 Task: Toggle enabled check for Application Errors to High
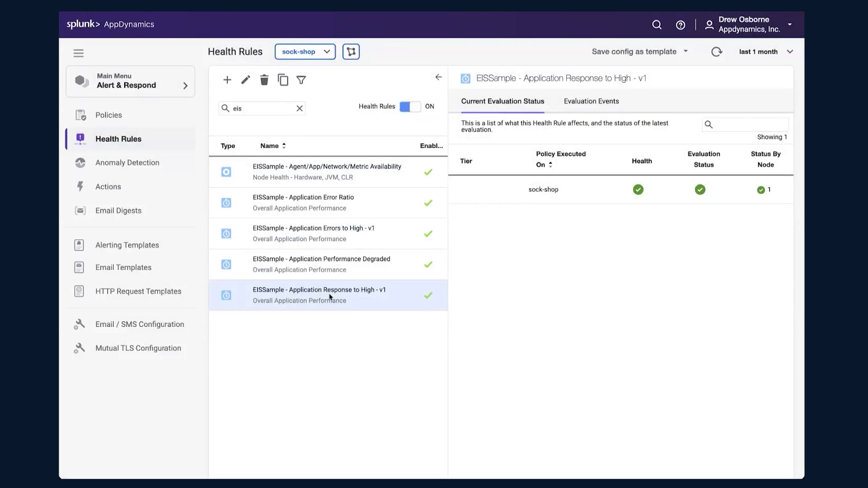click(x=428, y=234)
